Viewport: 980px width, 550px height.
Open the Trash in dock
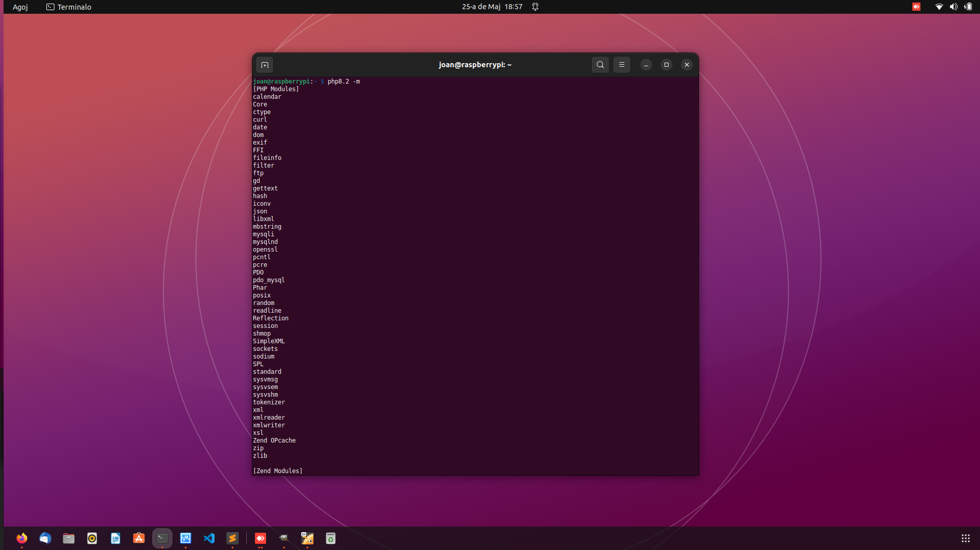[x=331, y=538]
